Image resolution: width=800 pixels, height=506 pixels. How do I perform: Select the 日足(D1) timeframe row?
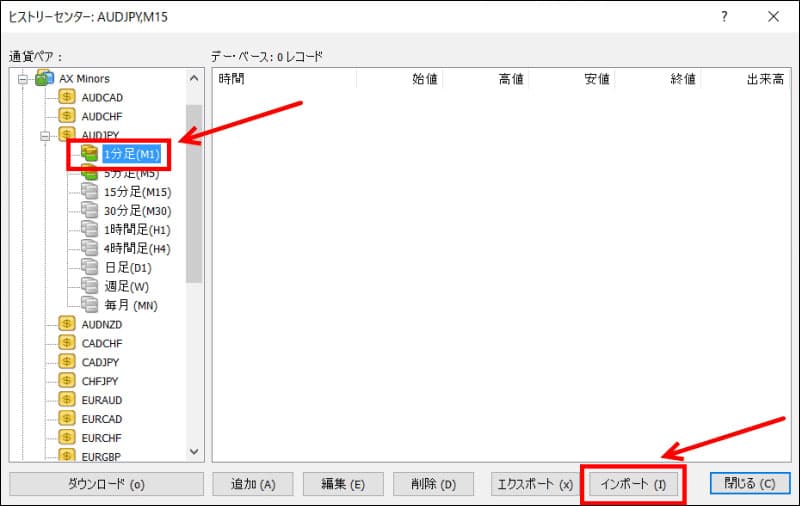[x=128, y=267]
